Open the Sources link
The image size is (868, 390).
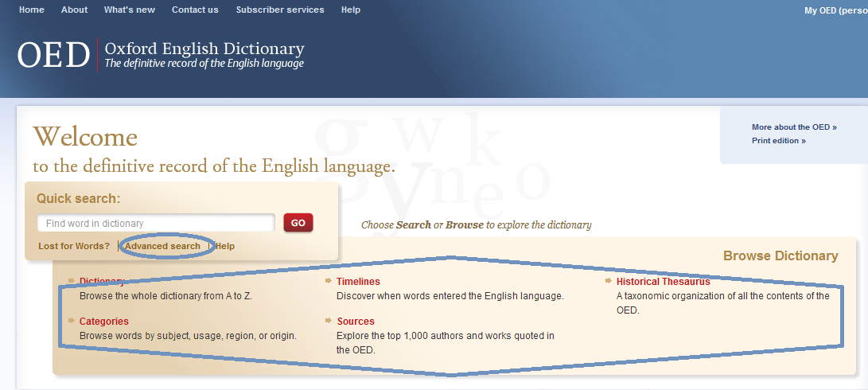click(356, 322)
